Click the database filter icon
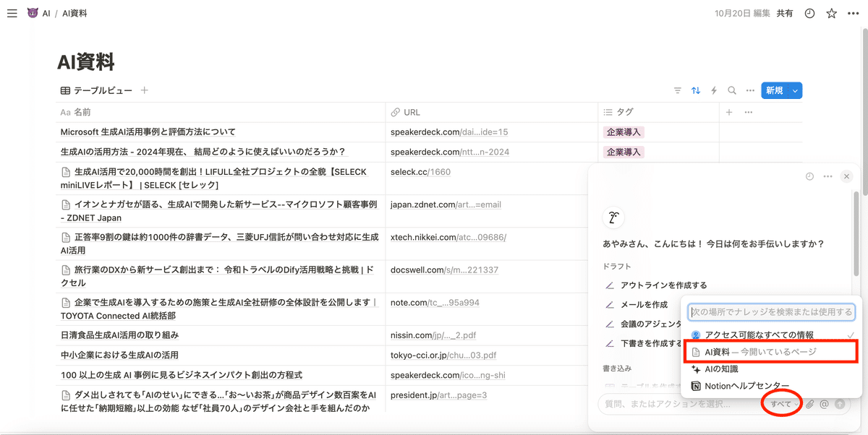 pyautogui.click(x=678, y=90)
